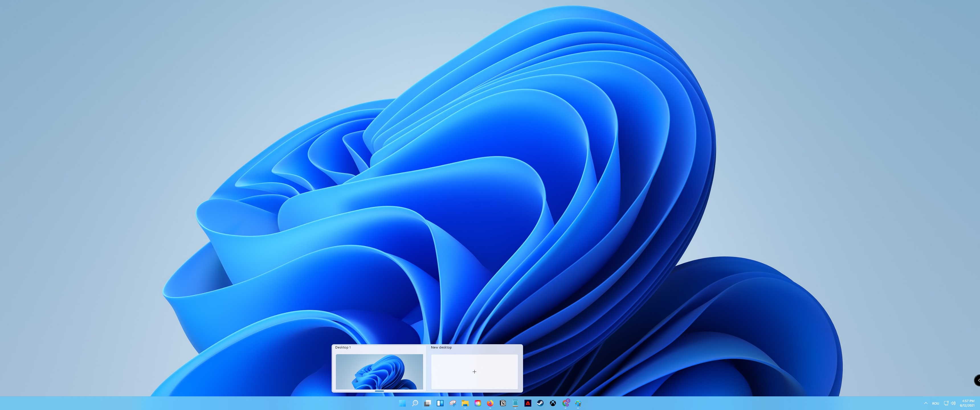This screenshot has width=980, height=410.
Task: Select the Desktop 1 thumbnail
Action: click(379, 371)
